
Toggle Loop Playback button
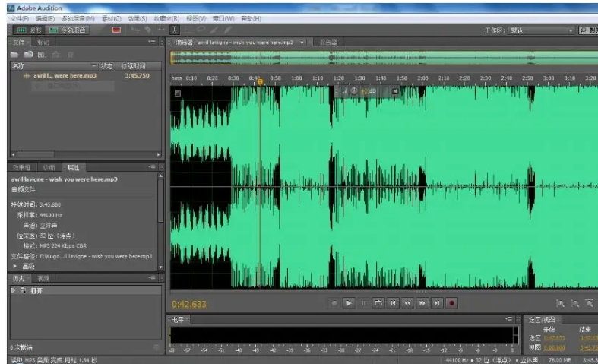click(378, 303)
